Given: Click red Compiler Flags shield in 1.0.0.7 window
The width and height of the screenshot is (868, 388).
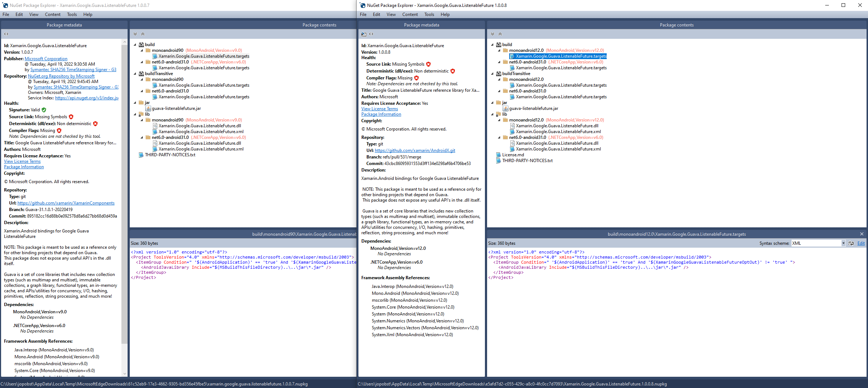Looking at the screenshot, I should click(x=59, y=131).
